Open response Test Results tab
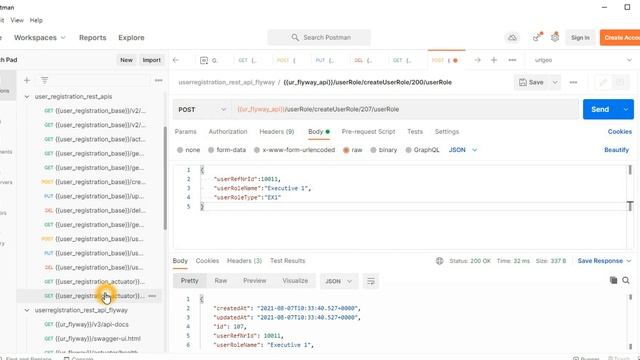This screenshot has width=640, height=360. click(287, 261)
